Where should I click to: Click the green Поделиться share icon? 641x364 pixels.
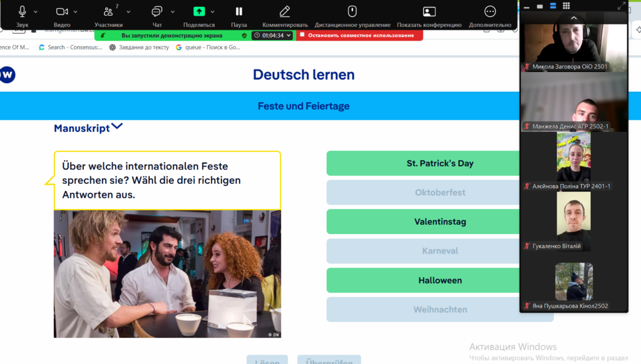point(198,11)
